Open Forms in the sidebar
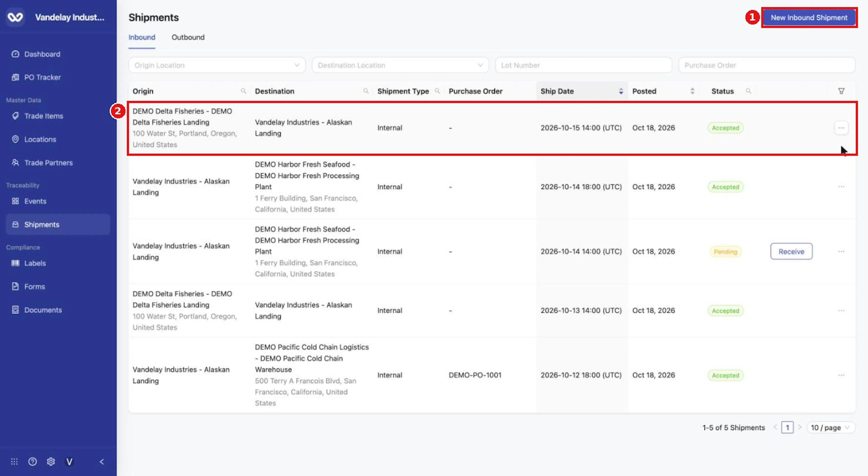Image resolution: width=868 pixels, height=476 pixels. click(58, 287)
